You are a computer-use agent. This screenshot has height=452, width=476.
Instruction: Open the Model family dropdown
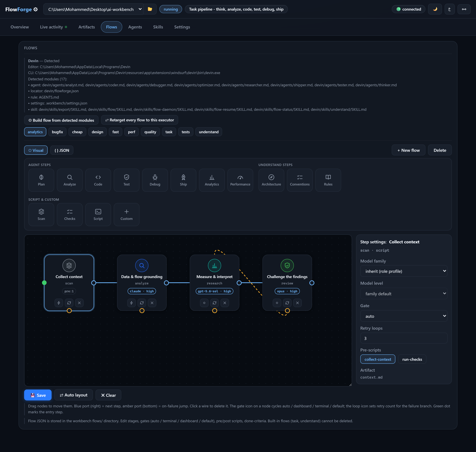[x=404, y=271]
